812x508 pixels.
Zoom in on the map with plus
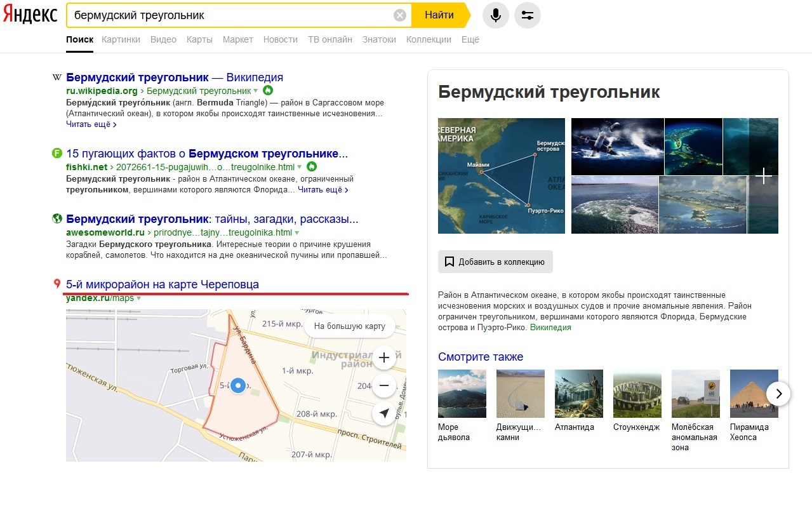(x=384, y=358)
